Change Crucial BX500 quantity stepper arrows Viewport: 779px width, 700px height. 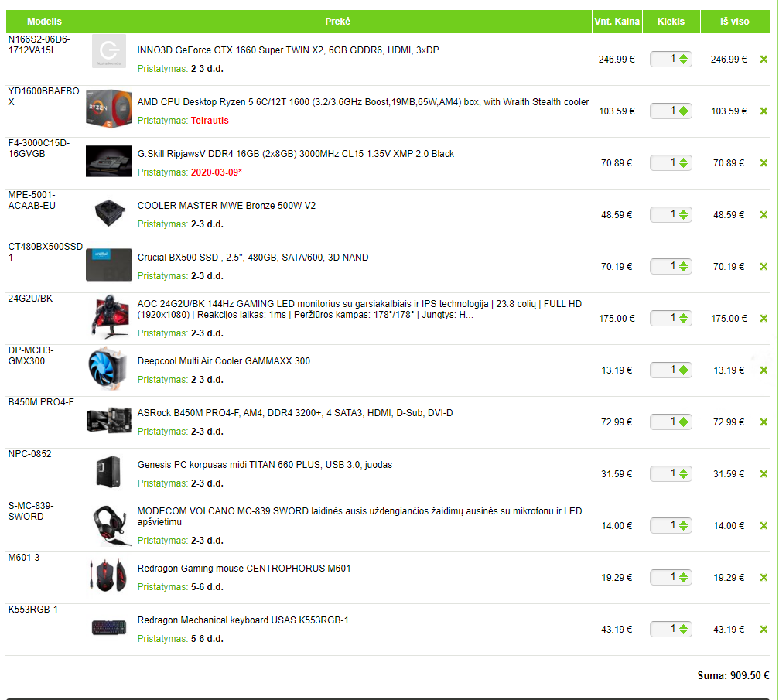pos(684,266)
